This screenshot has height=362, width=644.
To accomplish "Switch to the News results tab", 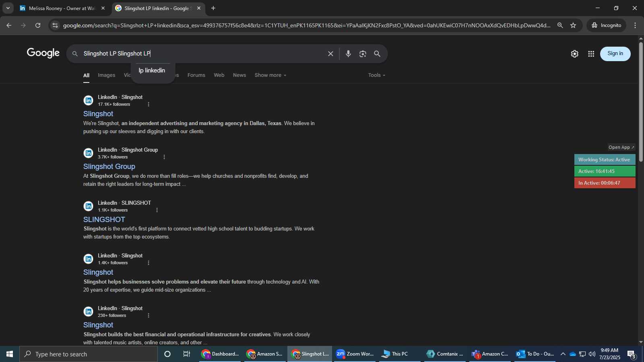I will click(x=239, y=75).
